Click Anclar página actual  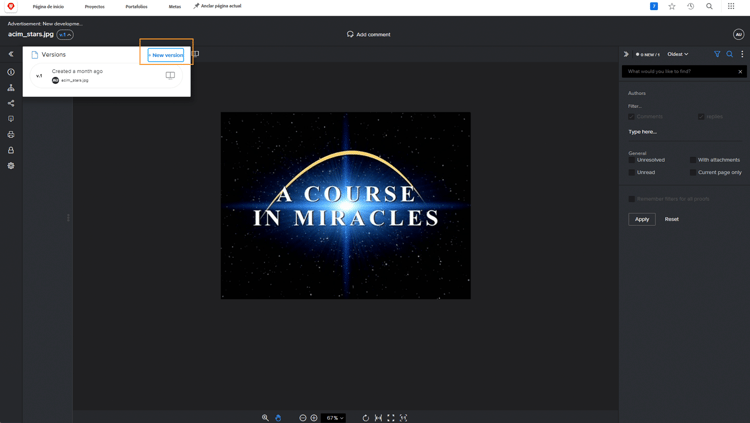pyautogui.click(x=218, y=6)
